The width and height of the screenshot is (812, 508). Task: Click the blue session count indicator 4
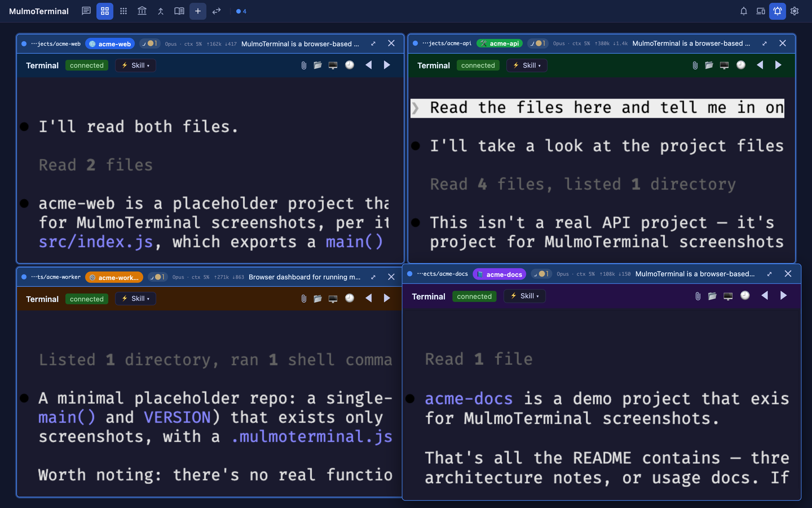click(x=241, y=11)
